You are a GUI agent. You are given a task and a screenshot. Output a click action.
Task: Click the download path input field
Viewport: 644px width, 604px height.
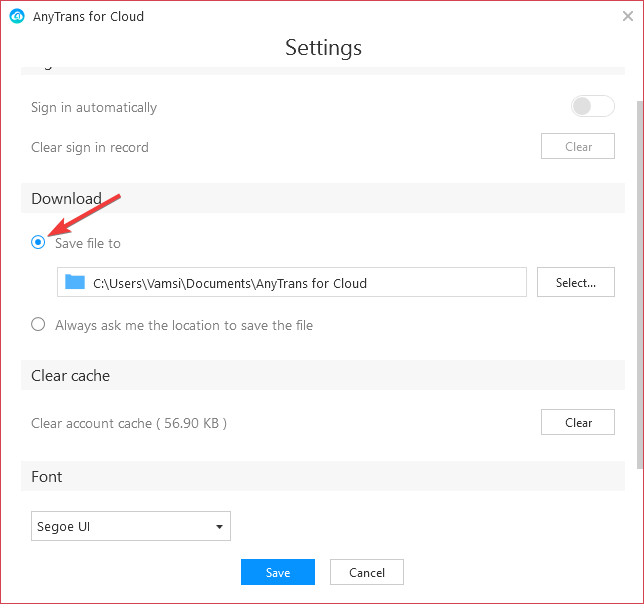292,282
